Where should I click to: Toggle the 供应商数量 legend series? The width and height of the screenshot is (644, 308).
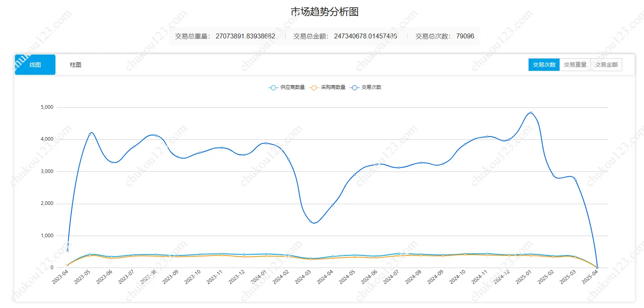coord(287,87)
